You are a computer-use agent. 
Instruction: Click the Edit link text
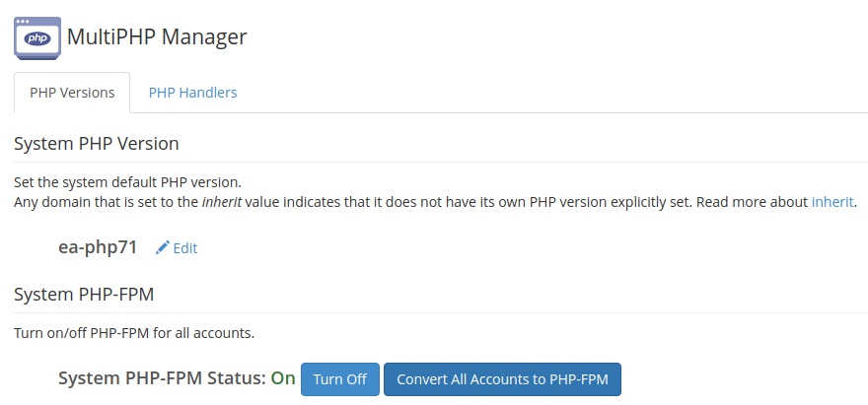tap(185, 248)
